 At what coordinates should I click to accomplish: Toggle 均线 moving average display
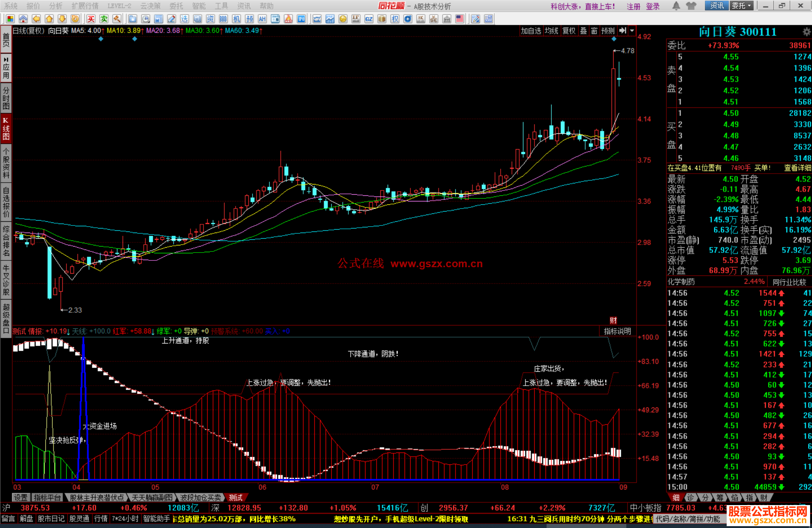551,31
